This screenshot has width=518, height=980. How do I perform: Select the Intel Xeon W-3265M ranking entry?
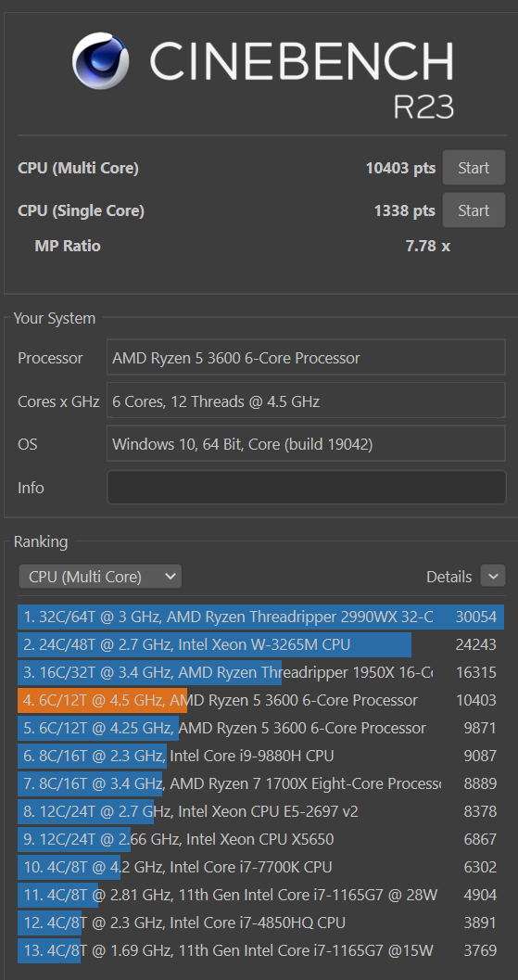(x=260, y=644)
